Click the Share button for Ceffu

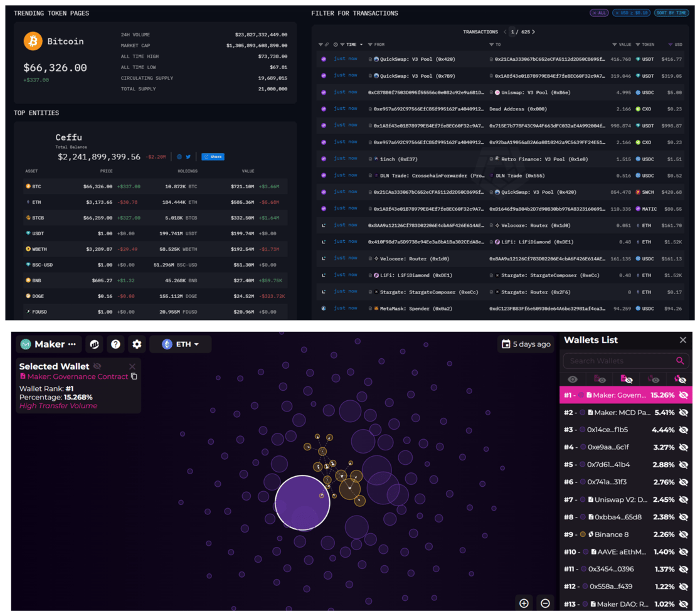[x=213, y=157]
